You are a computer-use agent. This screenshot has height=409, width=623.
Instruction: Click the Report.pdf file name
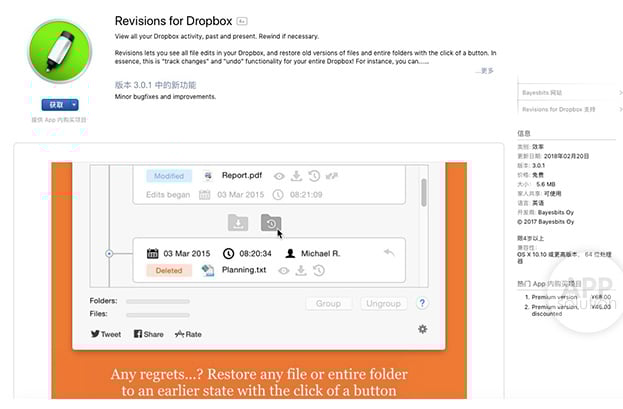(x=242, y=175)
